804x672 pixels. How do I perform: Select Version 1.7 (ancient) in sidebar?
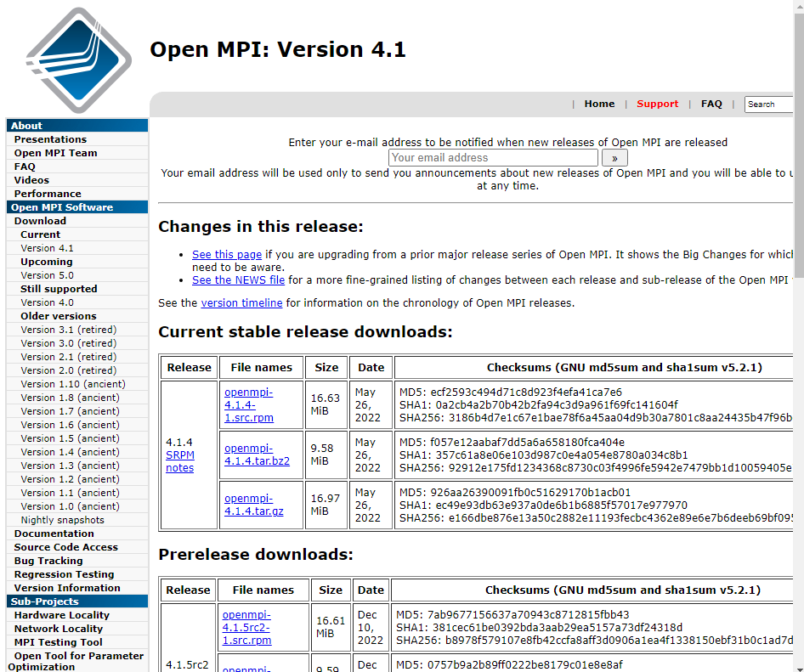(70, 411)
